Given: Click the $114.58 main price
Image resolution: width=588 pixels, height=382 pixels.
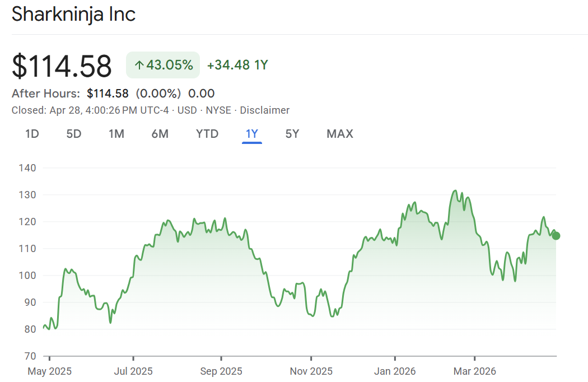Looking at the screenshot, I should (x=62, y=66).
